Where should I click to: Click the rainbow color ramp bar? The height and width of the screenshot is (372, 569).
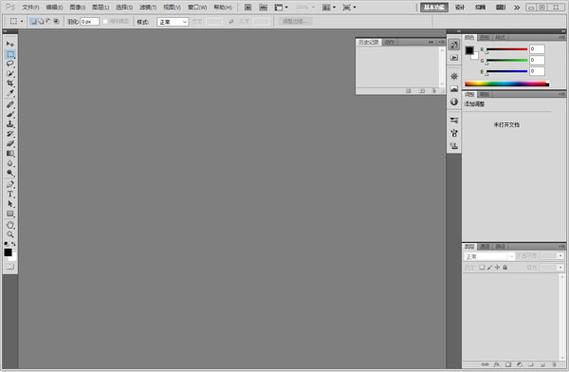point(507,84)
